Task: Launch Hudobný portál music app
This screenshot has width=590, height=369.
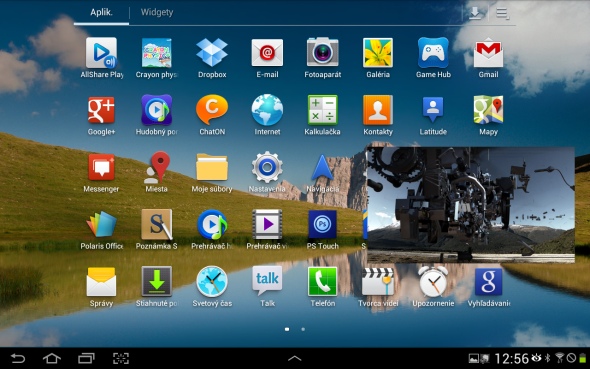Action: (157, 110)
